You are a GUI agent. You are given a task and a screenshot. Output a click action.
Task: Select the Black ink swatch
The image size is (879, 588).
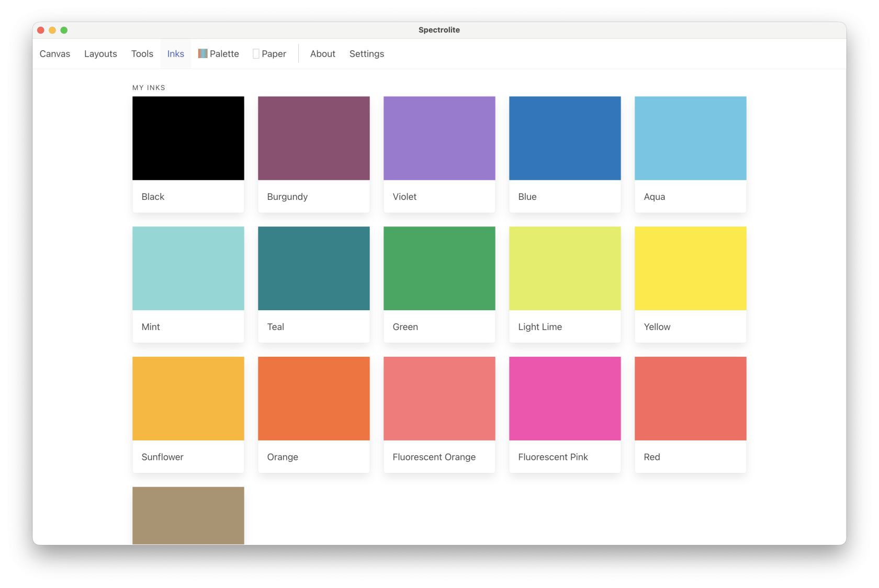[188, 138]
